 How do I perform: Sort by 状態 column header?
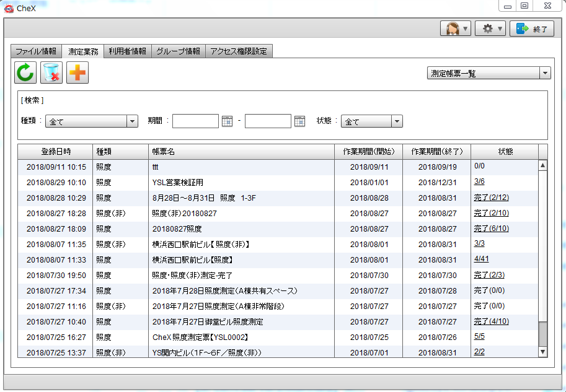[x=505, y=152]
